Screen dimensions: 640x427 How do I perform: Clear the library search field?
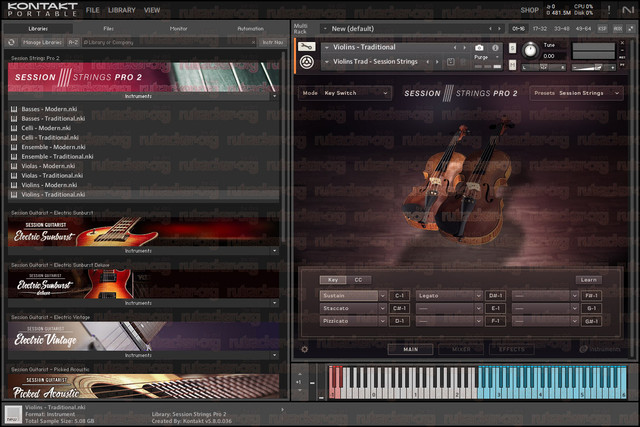click(253, 42)
